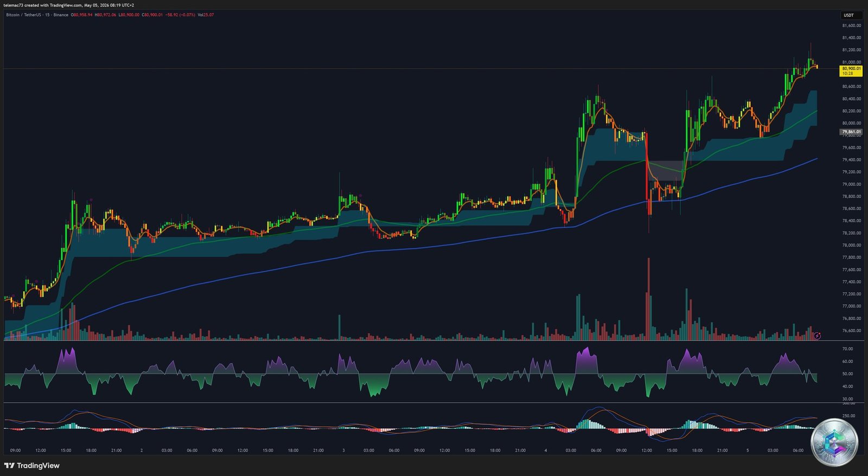Click the 50.00 oscillator axis label
Screen dimensions: 868x476
point(847,374)
